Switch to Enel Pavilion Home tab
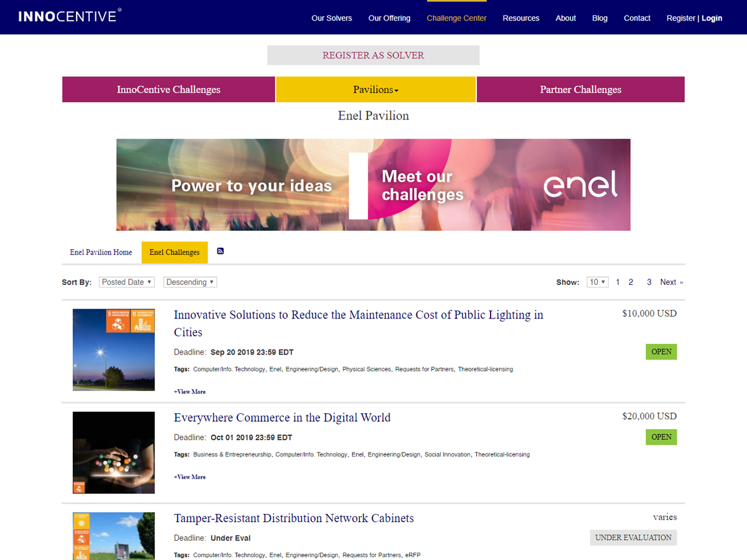The width and height of the screenshot is (747, 560). pos(101,253)
